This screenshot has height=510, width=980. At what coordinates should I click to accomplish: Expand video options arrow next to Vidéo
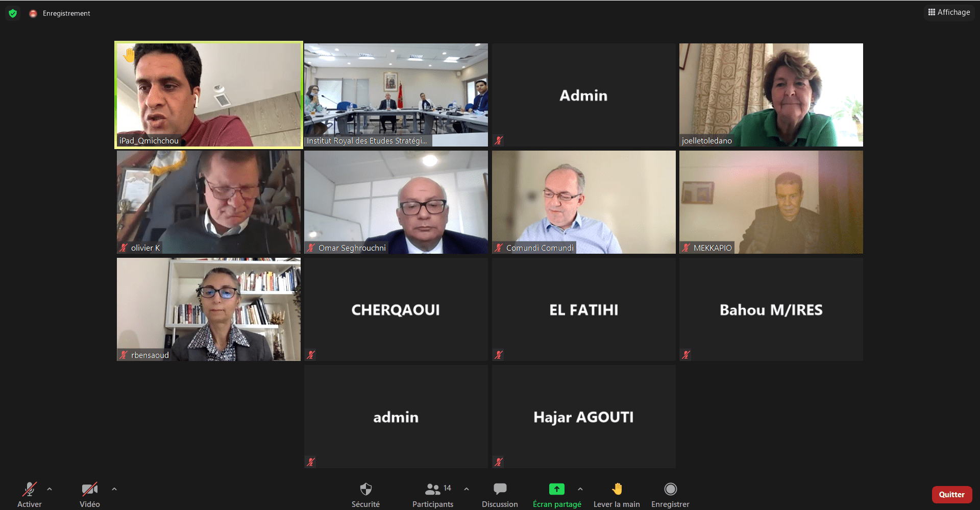114,489
